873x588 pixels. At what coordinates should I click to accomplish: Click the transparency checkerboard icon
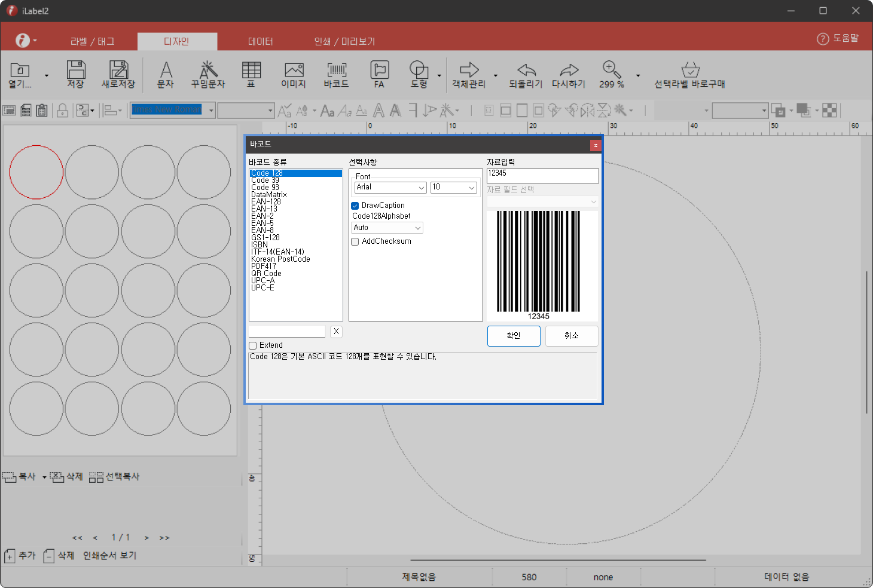pyautogui.click(x=829, y=110)
